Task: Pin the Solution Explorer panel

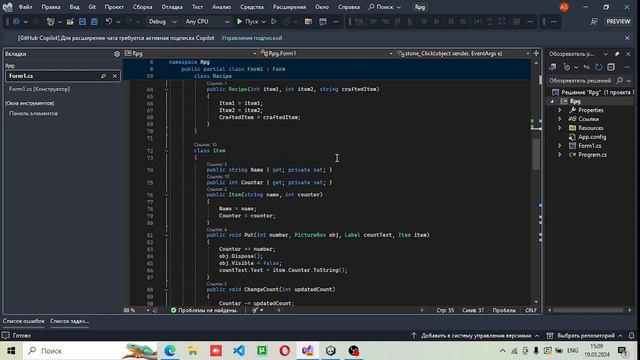Action: 617,54
